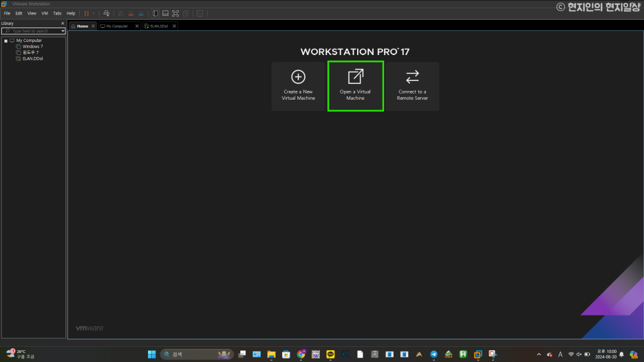The width and height of the screenshot is (644, 362).
Task: Click the Take Snapshot toolbar icon
Action: [121, 14]
